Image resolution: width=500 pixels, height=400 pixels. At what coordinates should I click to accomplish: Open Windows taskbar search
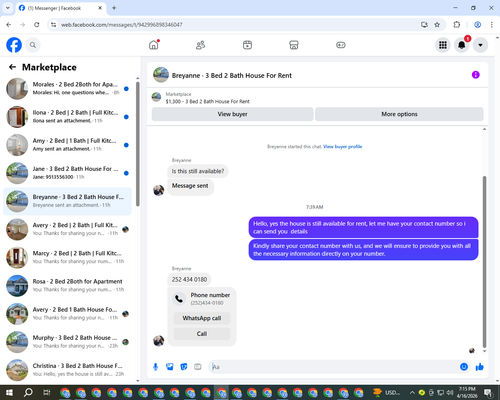[x=28, y=393]
